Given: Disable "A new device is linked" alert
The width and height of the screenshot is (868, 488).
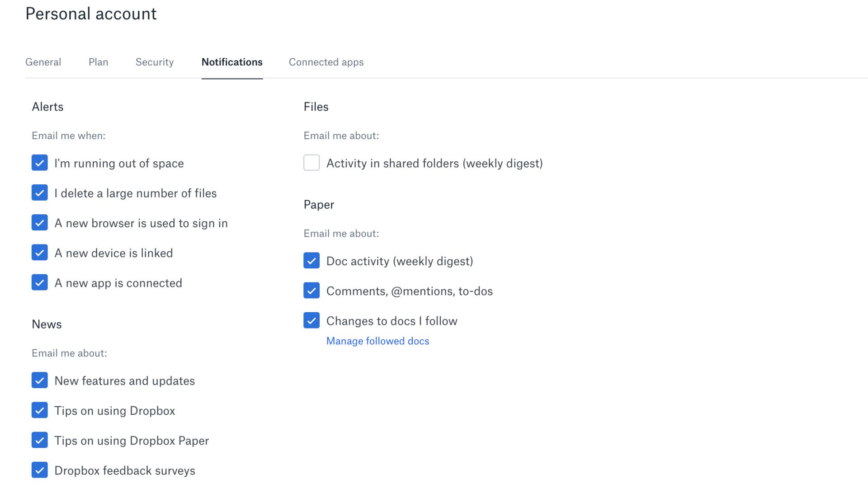Looking at the screenshot, I should [40, 253].
